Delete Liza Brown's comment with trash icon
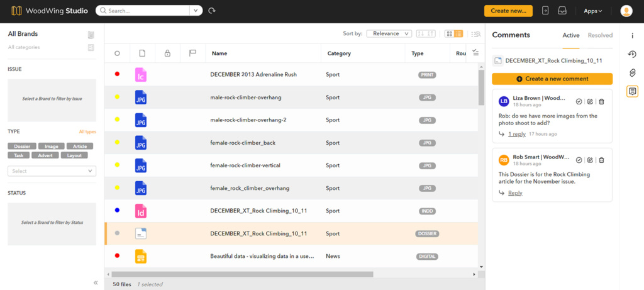The width and height of the screenshot is (644, 290). click(x=601, y=101)
